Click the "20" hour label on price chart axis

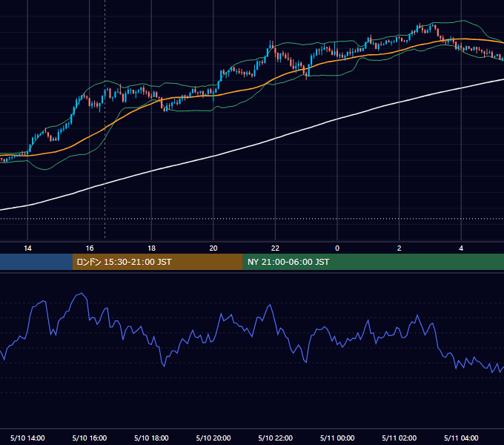[213, 248]
